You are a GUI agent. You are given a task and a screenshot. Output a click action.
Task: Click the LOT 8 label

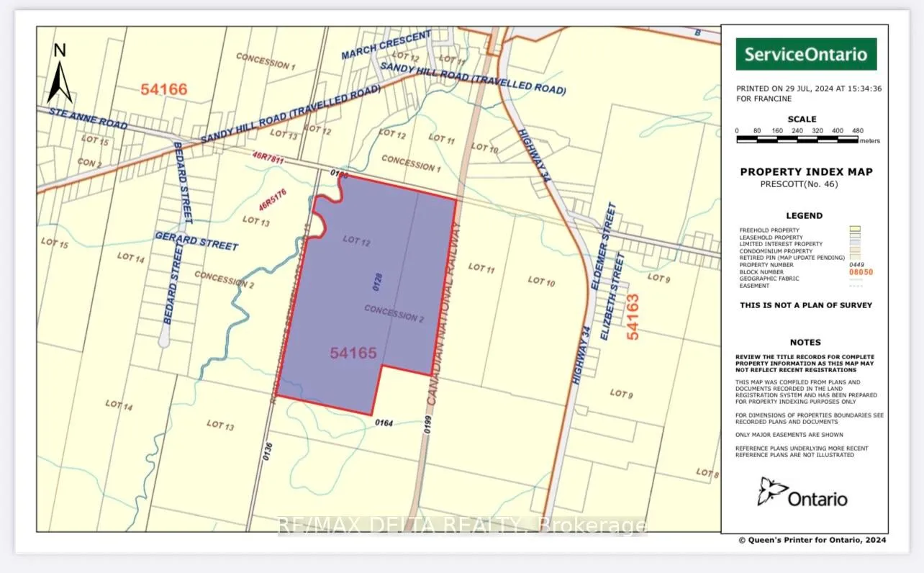(x=707, y=473)
